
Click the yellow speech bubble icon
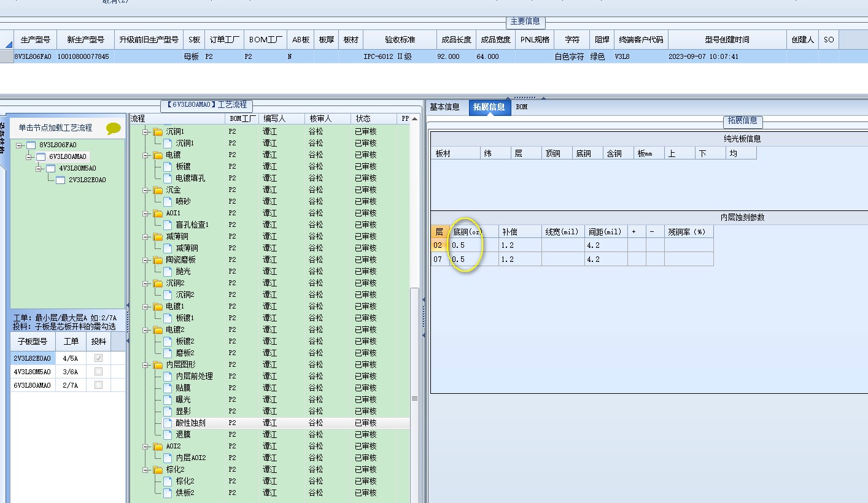pos(114,128)
